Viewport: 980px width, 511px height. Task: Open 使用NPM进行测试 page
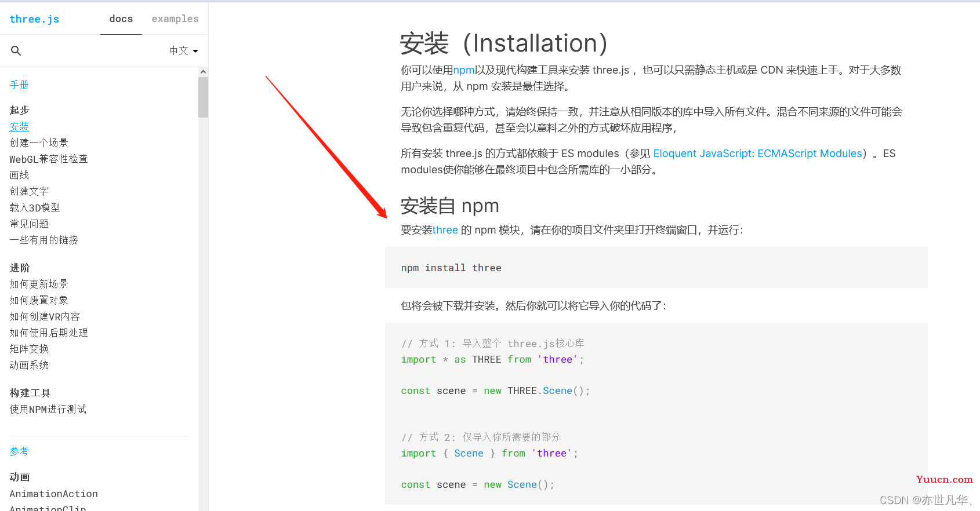[x=48, y=409]
